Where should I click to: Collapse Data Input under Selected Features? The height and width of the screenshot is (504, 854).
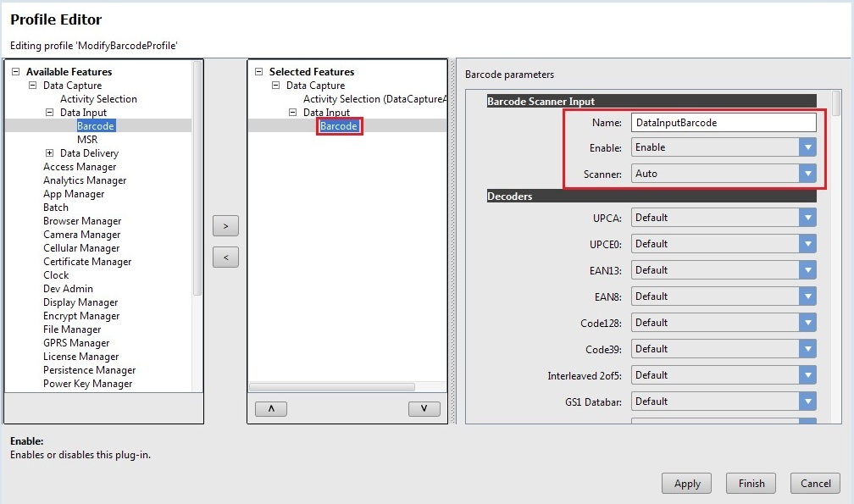pos(293,113)
